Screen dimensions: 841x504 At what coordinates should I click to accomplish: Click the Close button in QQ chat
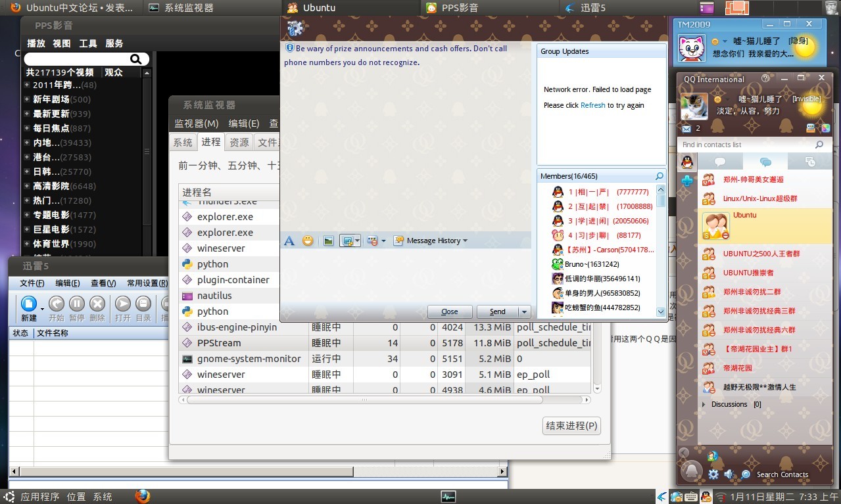[450, 311]
